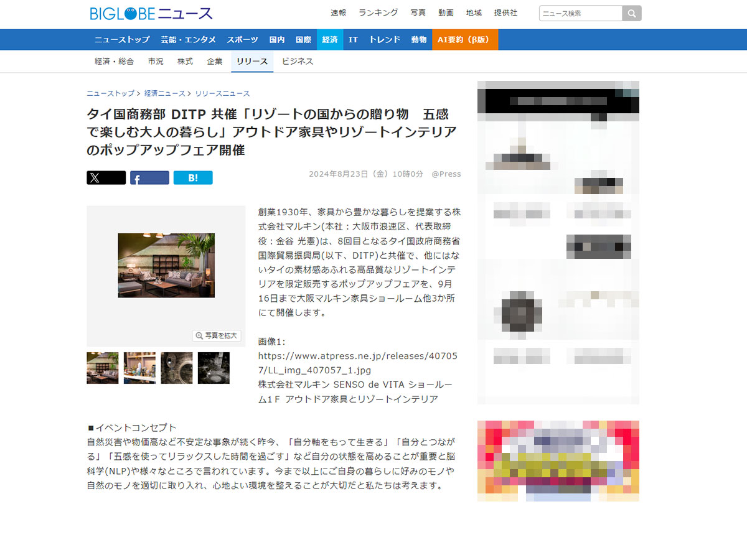The width and height of the screenshot is (747, 560).
Task: Select the third thumbnail image
Action: coord(176,368)
